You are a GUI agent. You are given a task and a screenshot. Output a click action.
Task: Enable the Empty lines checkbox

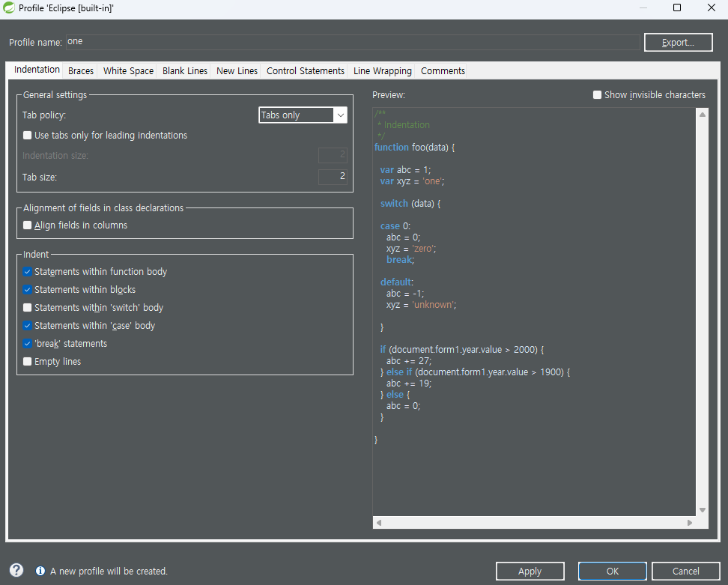point(28,361)
